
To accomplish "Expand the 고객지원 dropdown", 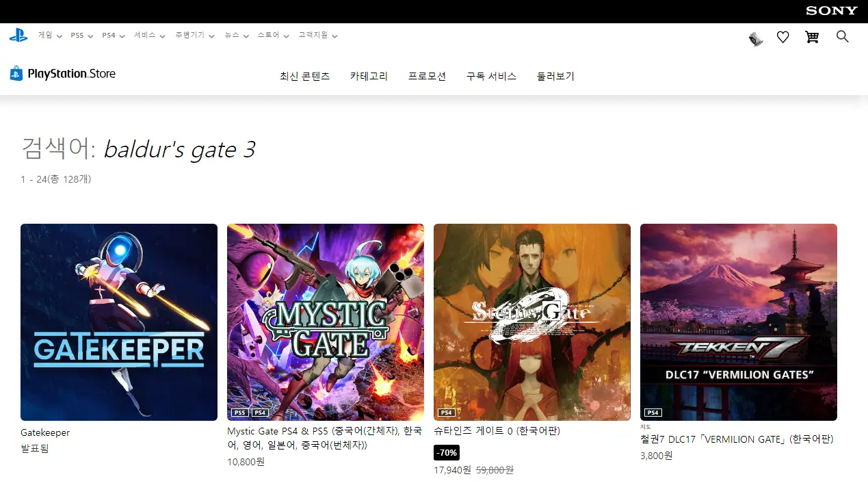I will pos(313,35).
